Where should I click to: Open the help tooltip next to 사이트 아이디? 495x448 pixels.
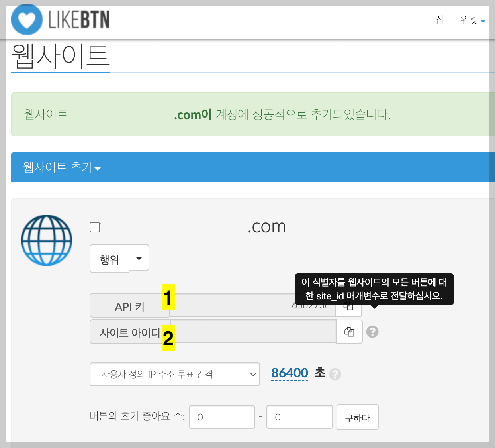[x=372, y=331]
